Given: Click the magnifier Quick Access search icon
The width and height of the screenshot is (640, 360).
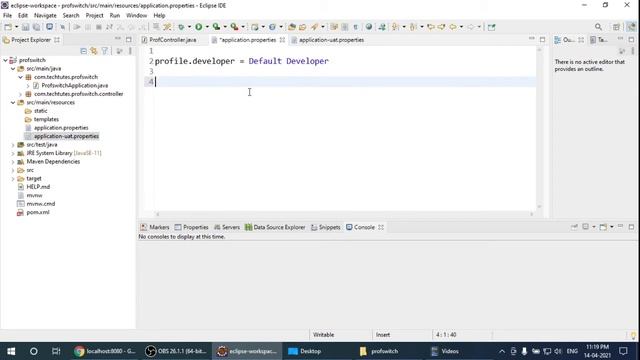Looking at the screenshot, I should click(598, 27).
